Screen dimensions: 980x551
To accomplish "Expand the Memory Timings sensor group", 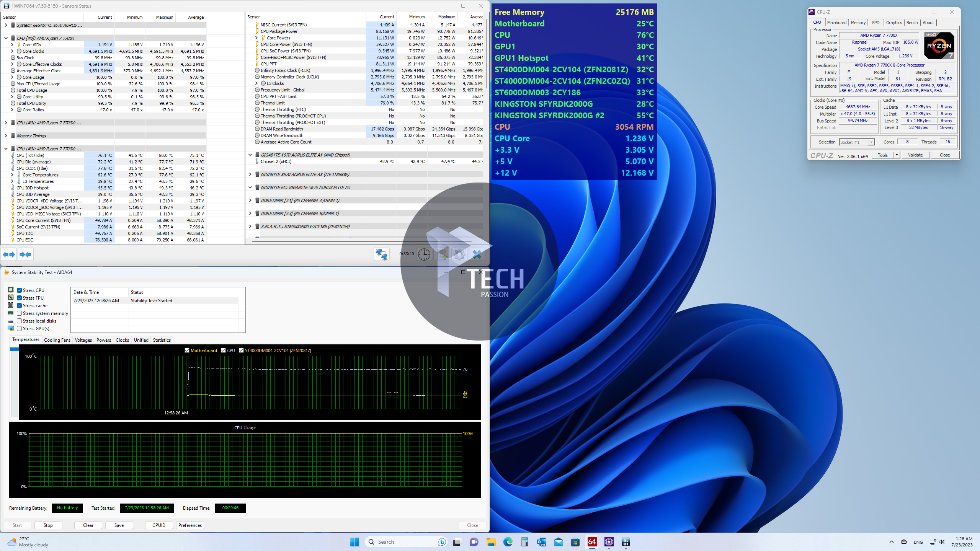I will coord(6,136).
